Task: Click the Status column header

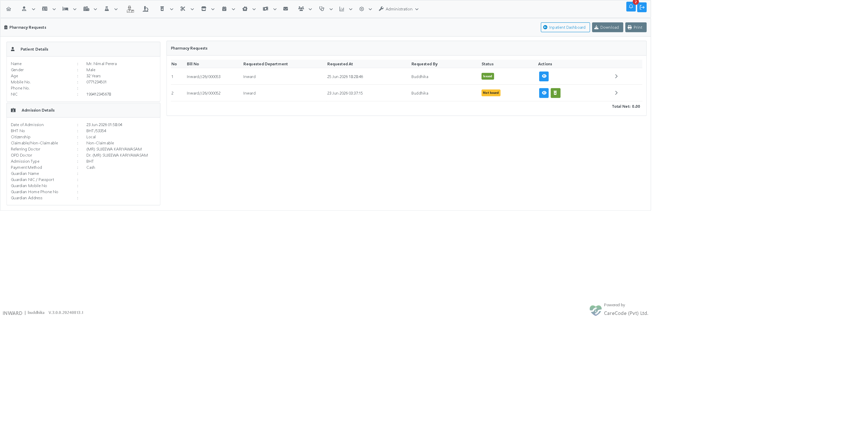Action: point(487,64)
